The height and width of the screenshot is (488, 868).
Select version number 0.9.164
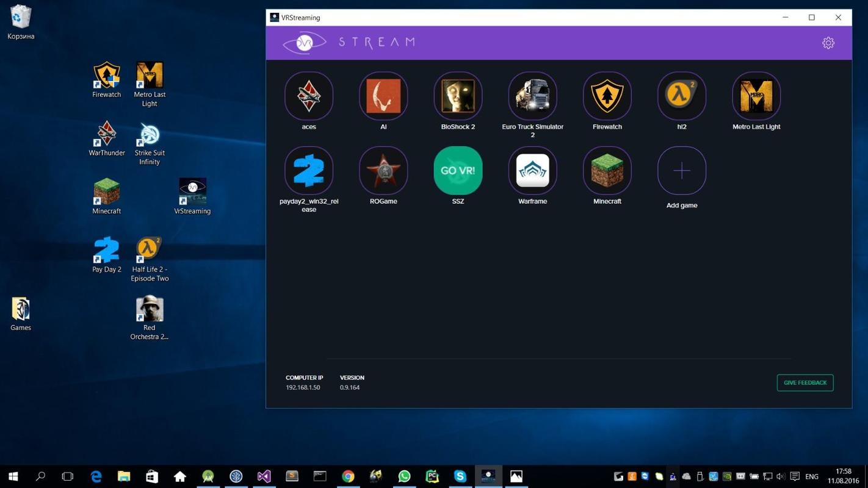click(350, 387)
